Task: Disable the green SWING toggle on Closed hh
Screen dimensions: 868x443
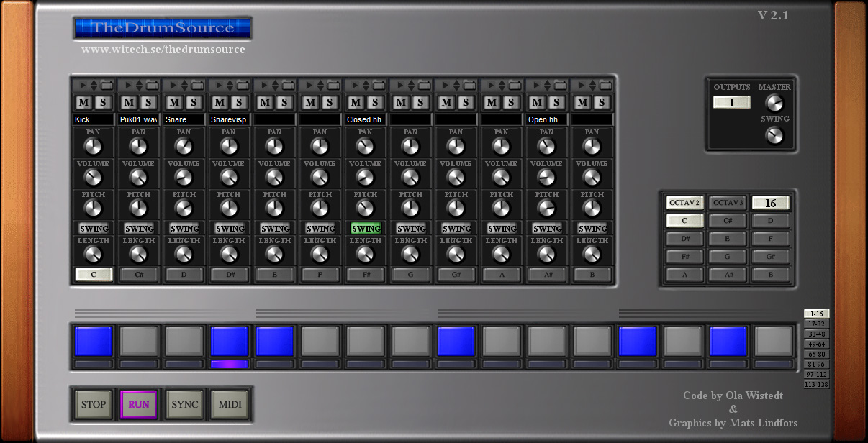Action: click(x=366, y=228)
